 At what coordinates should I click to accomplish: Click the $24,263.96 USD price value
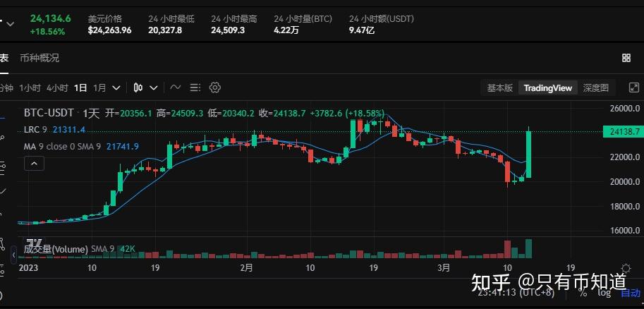click(x=109, y=30)
